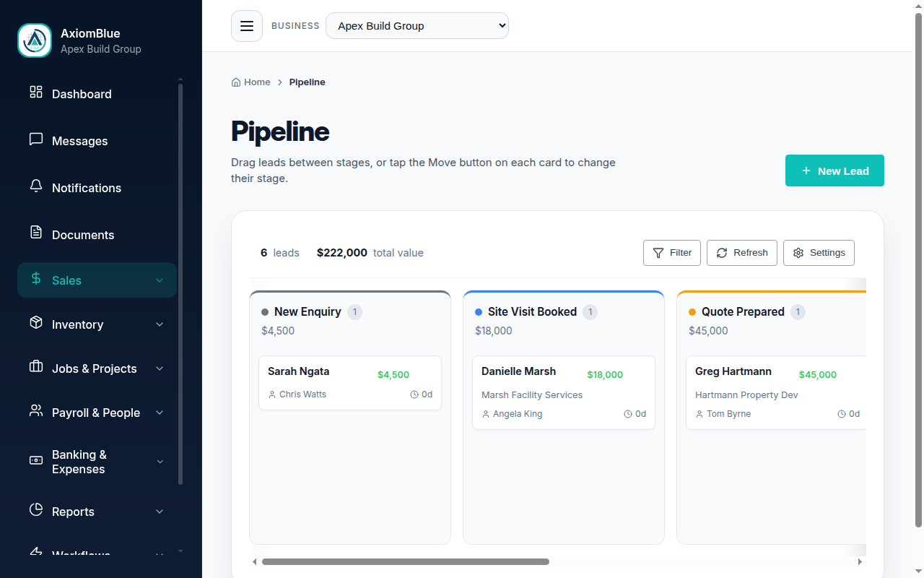Click the Sales dollar sign icon
Screen dimensions: 924x578
click(36, 279)
